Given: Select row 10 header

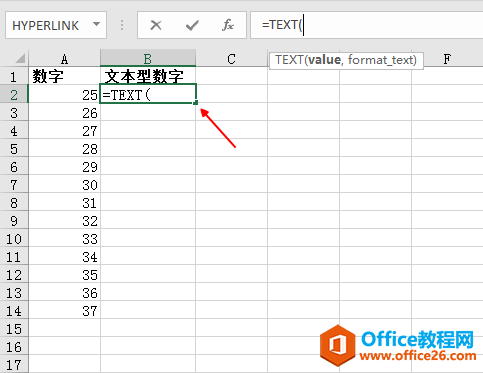Looking at the screenshot, I should (x=14, y=238).
